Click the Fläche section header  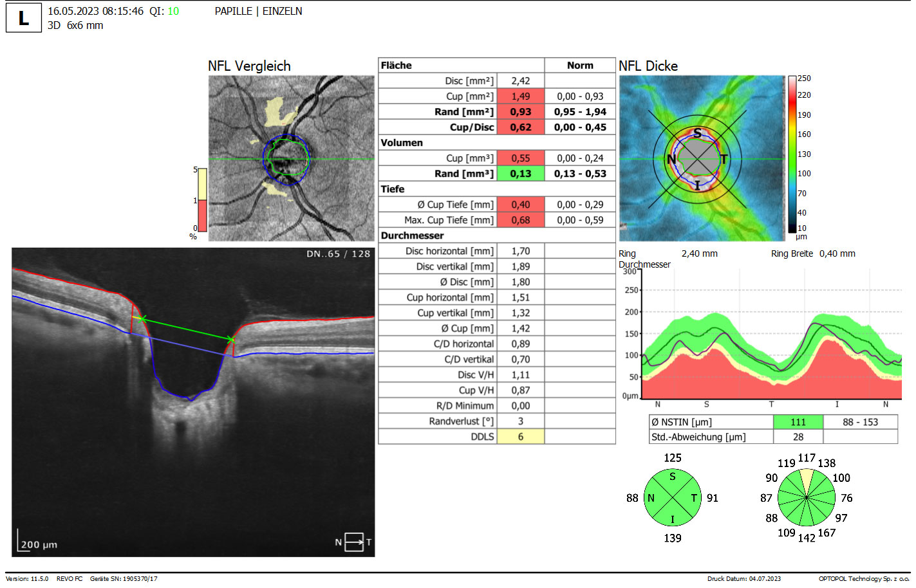click(396, 66)
